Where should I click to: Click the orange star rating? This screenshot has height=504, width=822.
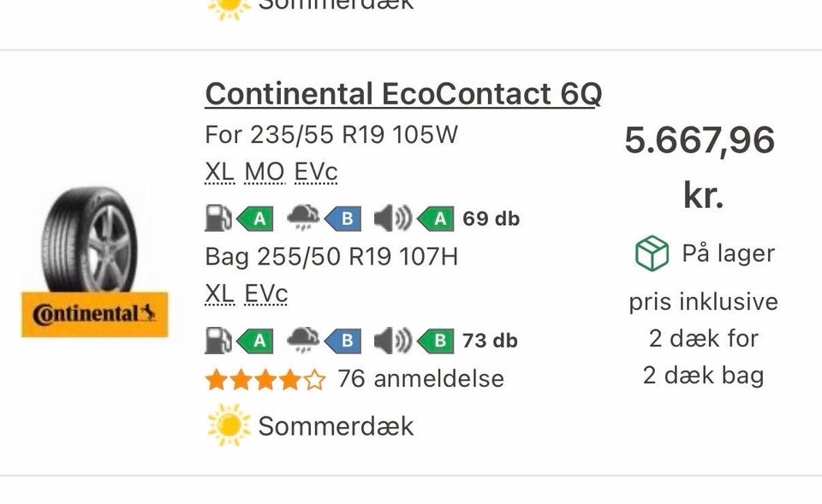coord(265,379)
